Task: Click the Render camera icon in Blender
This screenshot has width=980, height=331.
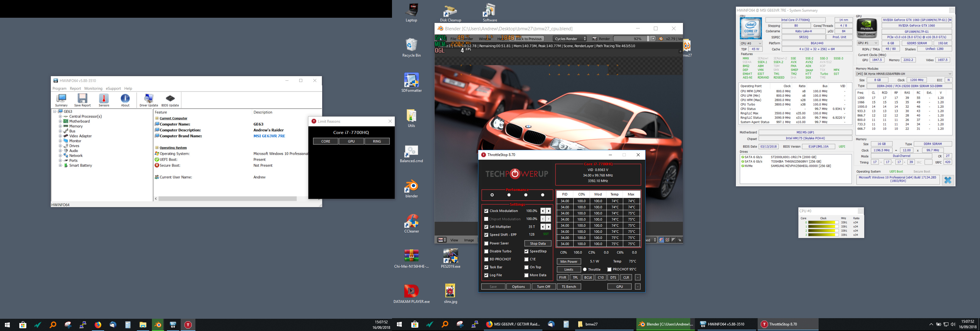Action: (595, 39)
